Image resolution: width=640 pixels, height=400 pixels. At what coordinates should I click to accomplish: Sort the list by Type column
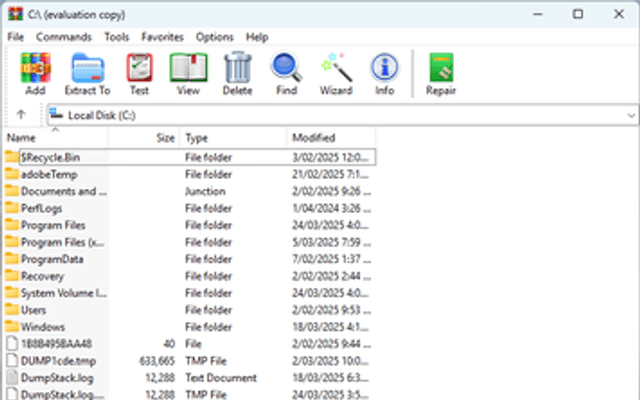pyautogui.click(x=233, y=138)
